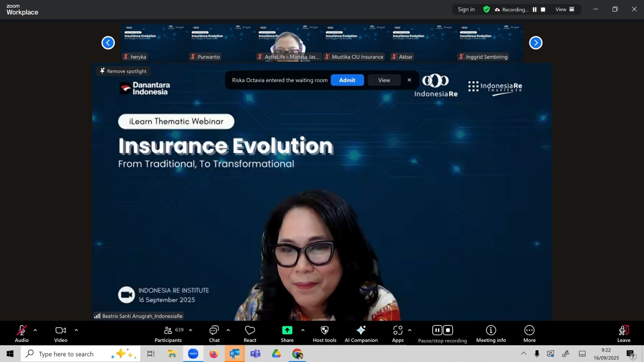
Task: Select Mustika CIU Insurance video thumbnail
Action: [x=355, y=43]
